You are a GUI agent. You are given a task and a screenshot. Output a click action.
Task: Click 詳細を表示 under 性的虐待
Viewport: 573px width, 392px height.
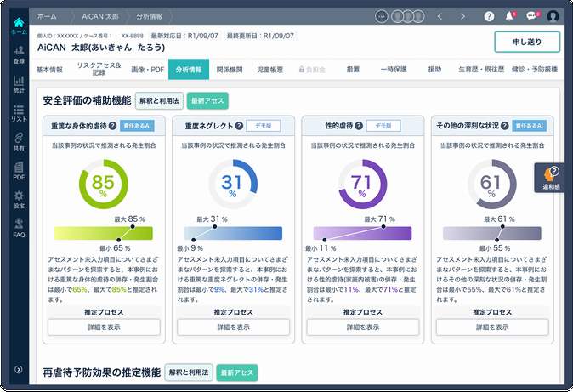click(x=362, y=327)
